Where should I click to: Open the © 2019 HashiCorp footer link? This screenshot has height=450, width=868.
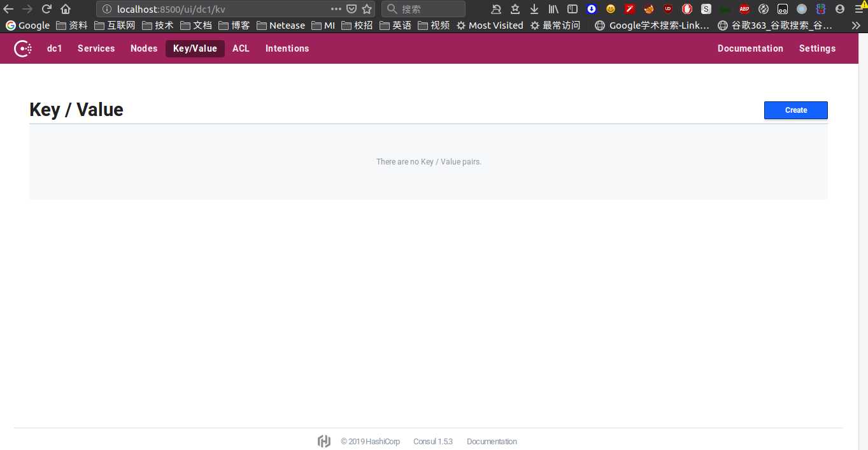(x=370, y=441)
